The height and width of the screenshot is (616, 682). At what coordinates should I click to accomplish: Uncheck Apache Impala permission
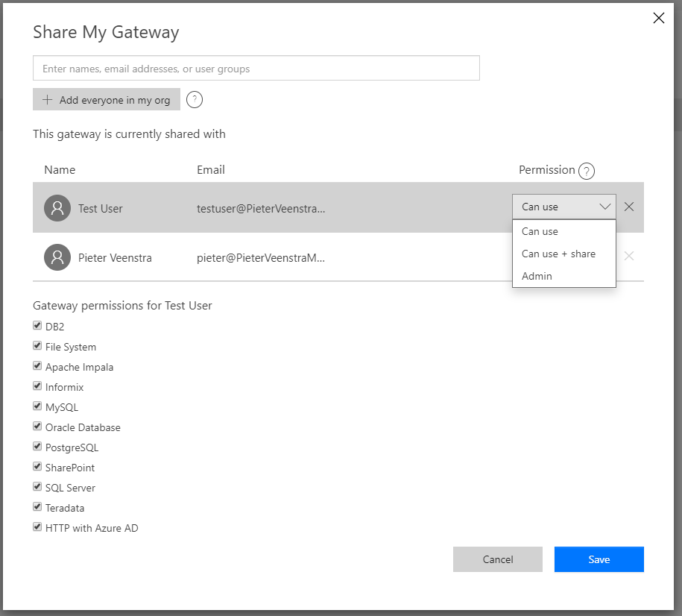tap(37, 365)
